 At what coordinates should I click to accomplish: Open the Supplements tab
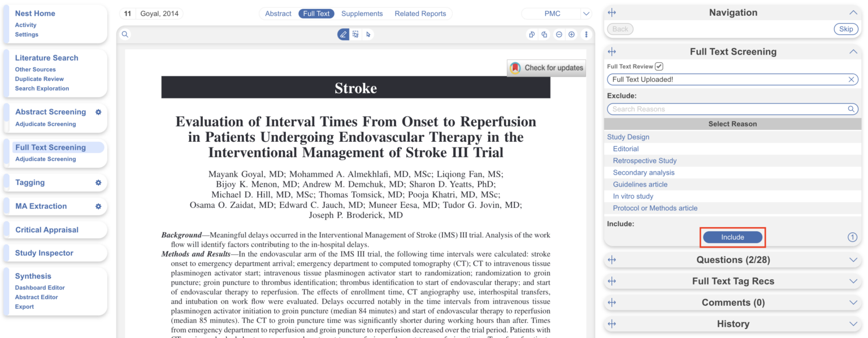pyautogui.click(x=362, y=14)
